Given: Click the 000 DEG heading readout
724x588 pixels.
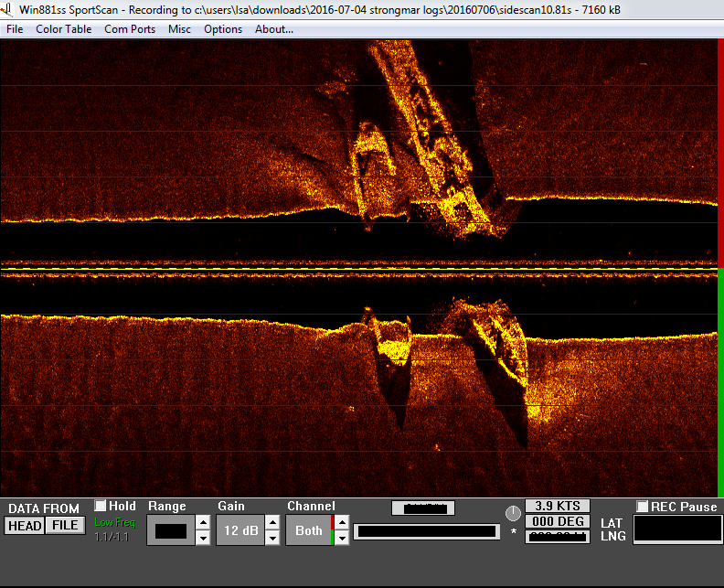Looking at the screenshot, I should click(558, 521).
